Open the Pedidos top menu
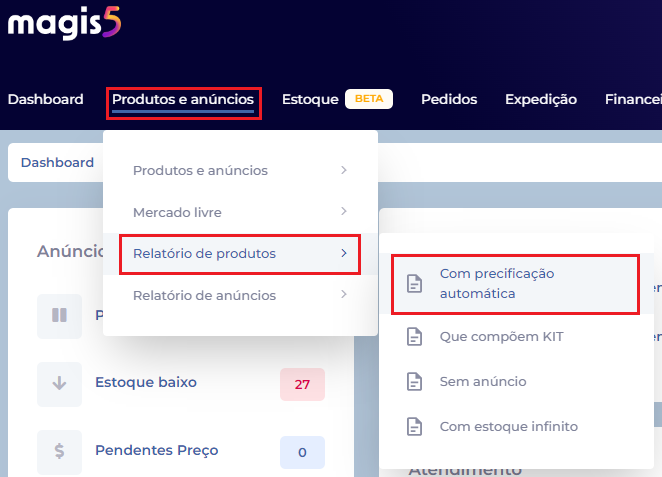Screen dimensions: 662x477 point(449,99)
